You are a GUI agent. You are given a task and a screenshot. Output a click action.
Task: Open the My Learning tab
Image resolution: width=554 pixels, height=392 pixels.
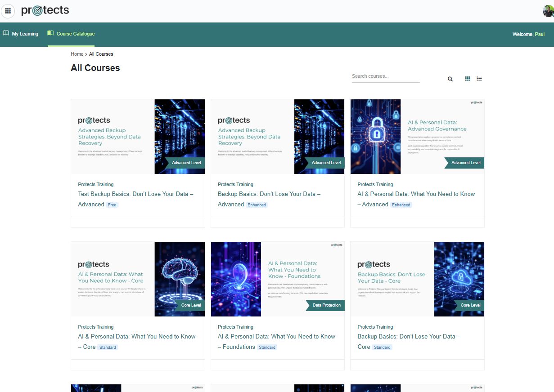(25, 34)
